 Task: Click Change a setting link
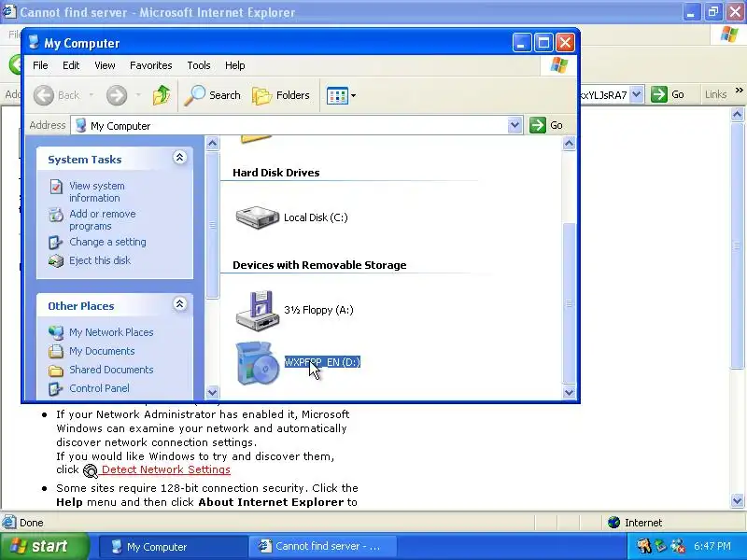click(x=107, y=242)
